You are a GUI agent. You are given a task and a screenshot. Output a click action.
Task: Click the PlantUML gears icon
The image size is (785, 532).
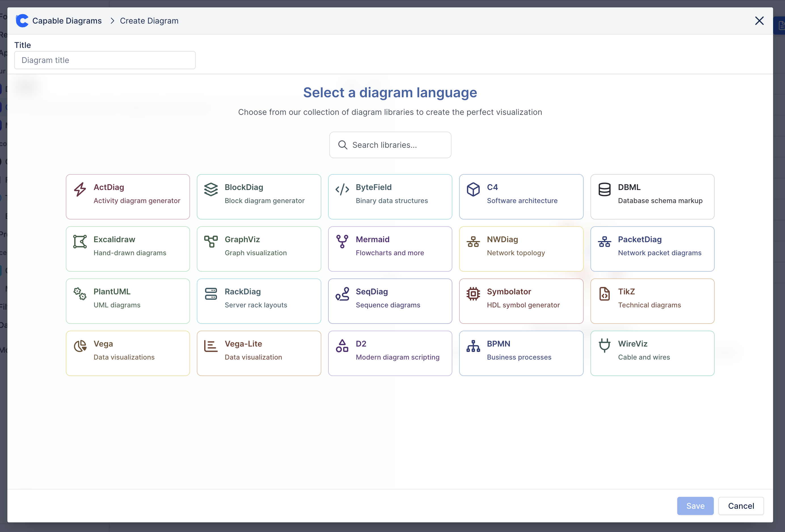click(80, 294)
